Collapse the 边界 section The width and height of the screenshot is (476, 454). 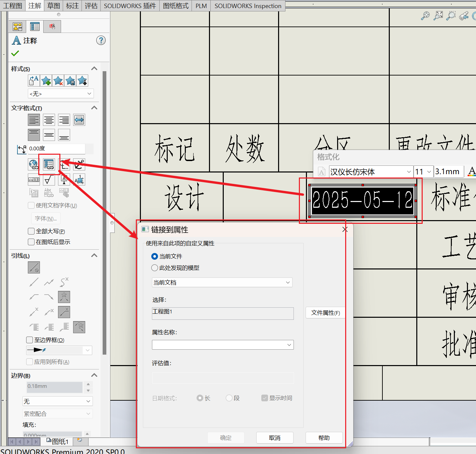coord(94,375)
